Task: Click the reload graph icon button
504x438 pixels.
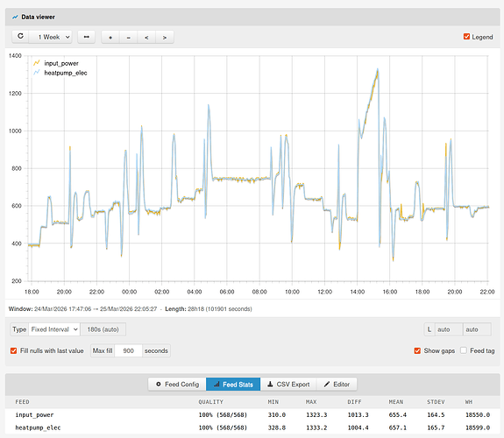Action: coord(20,37)
